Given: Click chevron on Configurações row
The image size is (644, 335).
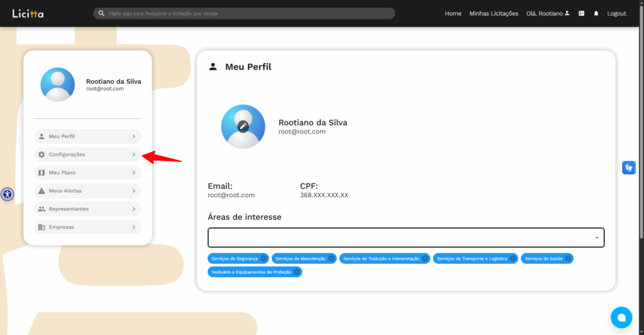Looking at the screenshot, I should 134,154.
